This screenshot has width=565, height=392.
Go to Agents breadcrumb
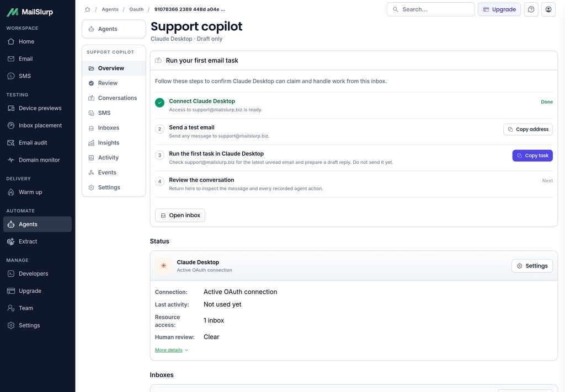(x=110, y=9)
